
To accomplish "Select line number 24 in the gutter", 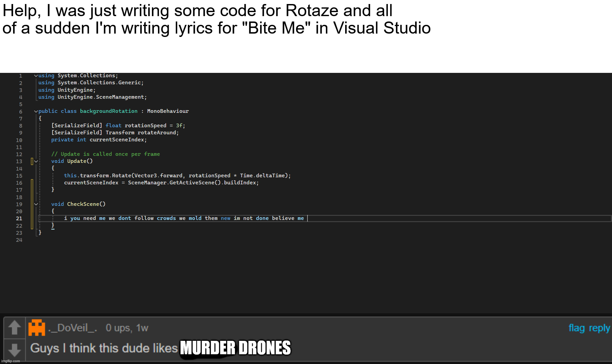I will tap(19, 240).
